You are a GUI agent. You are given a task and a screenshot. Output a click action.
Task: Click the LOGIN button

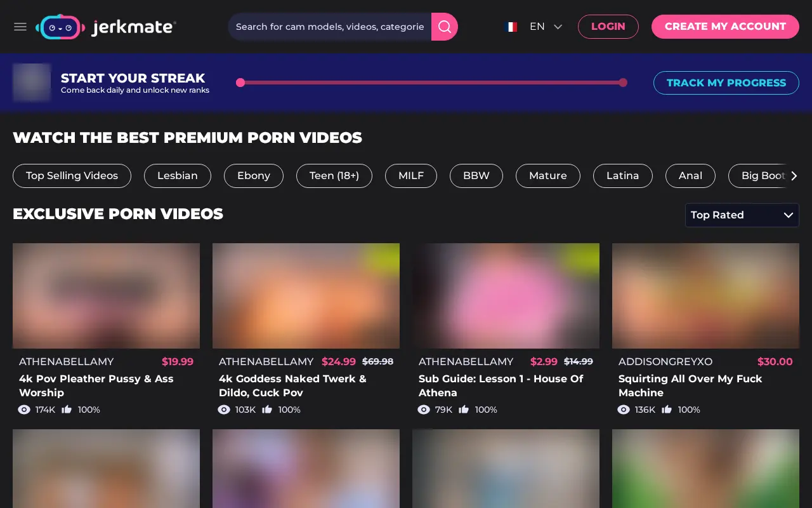click(608, 27)
